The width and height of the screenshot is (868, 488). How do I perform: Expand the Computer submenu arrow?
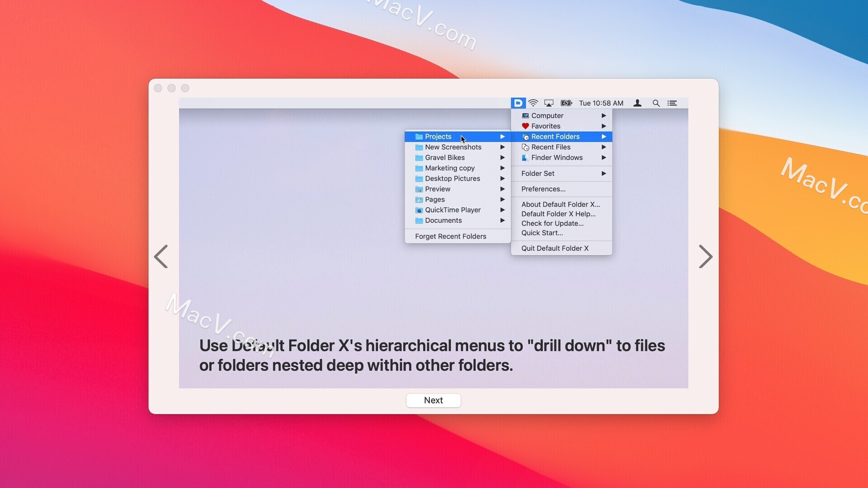(604, 116)
